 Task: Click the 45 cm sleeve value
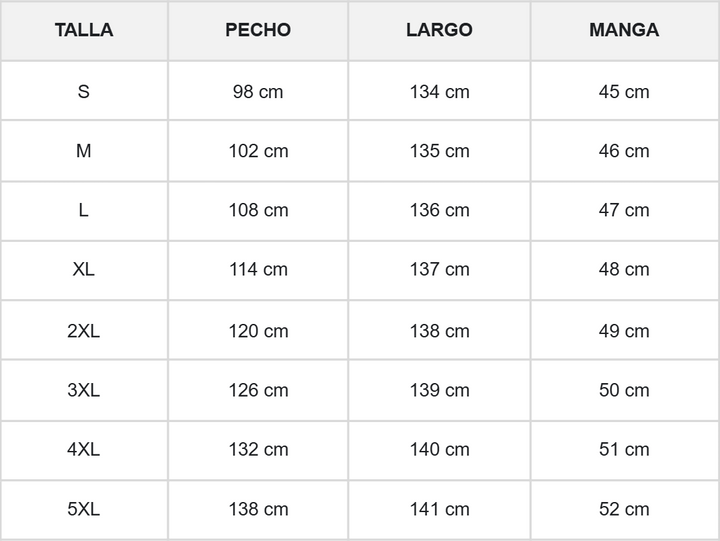pos(624,91)
